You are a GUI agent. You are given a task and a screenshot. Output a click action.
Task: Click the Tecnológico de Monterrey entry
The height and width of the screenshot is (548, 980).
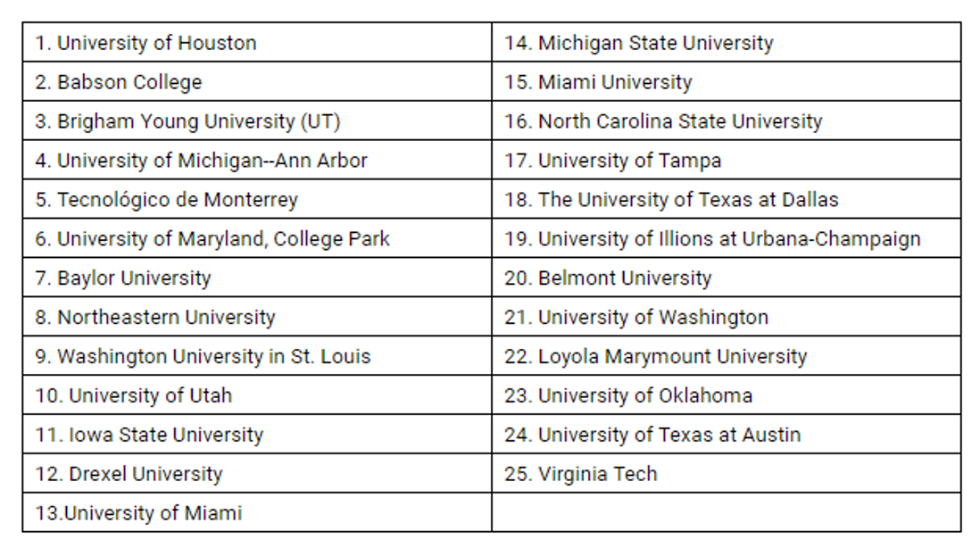(166, 200)
